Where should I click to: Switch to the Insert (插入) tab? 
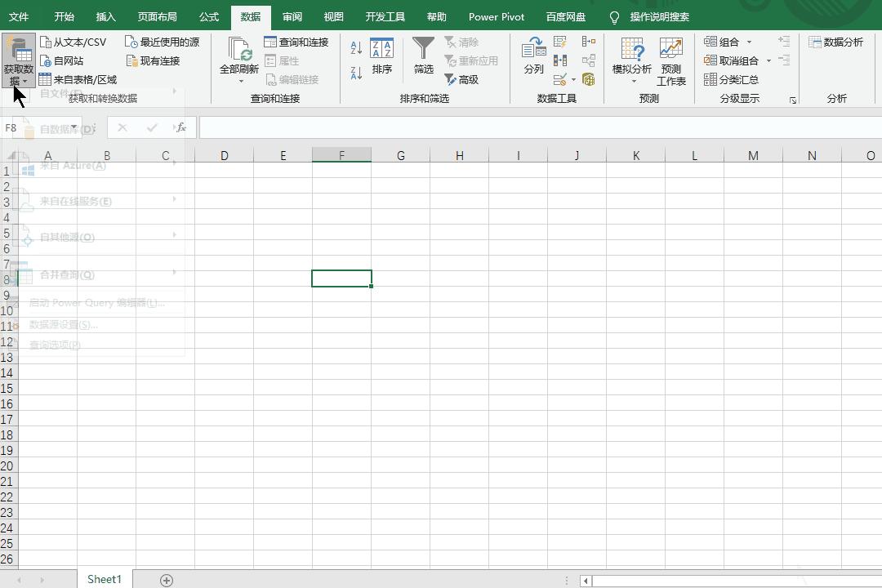[x=105, y=17]
